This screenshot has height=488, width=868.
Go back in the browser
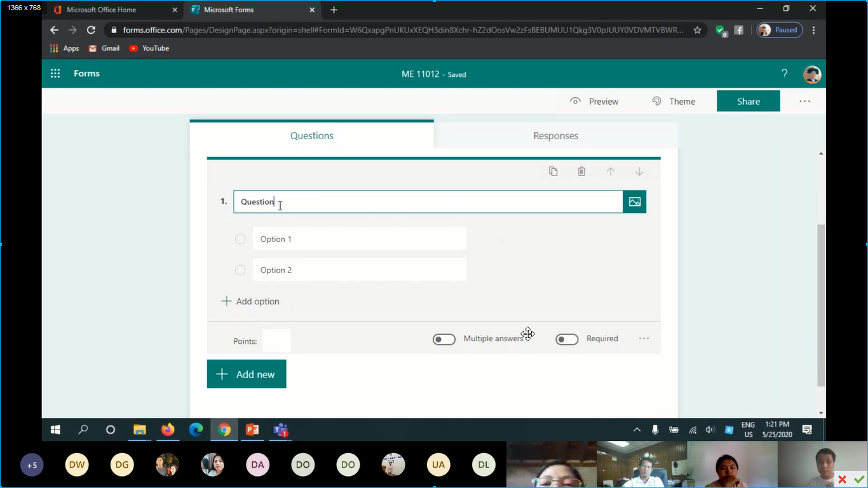pos(54,30)
